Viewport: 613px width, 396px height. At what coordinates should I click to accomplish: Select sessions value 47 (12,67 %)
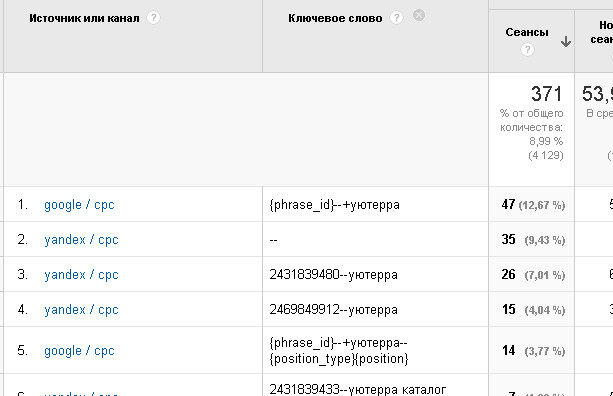click(x=533, y=204)
